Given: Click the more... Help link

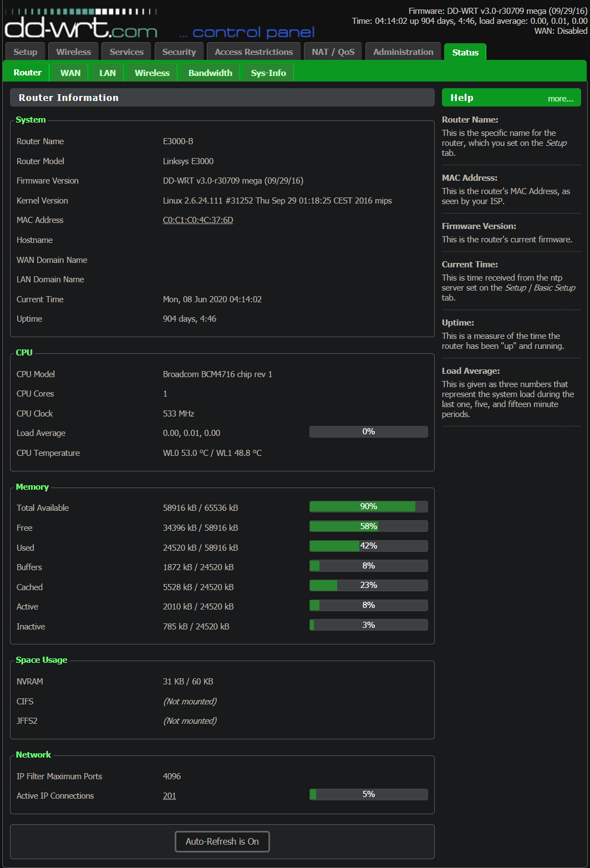Looking at the screenshot, I should tap(560, 98).
